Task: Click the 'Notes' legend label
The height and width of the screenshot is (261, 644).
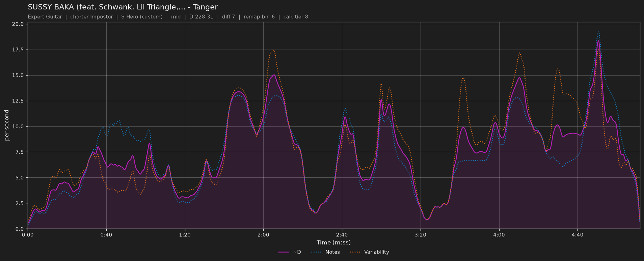Action: click(332, 252)
